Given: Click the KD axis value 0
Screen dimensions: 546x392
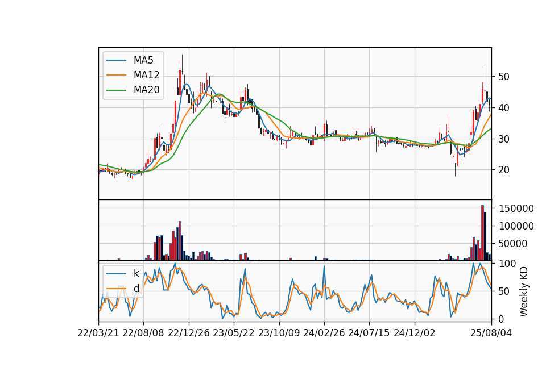Looking at the screenshot, I should [x=501, y=319].
